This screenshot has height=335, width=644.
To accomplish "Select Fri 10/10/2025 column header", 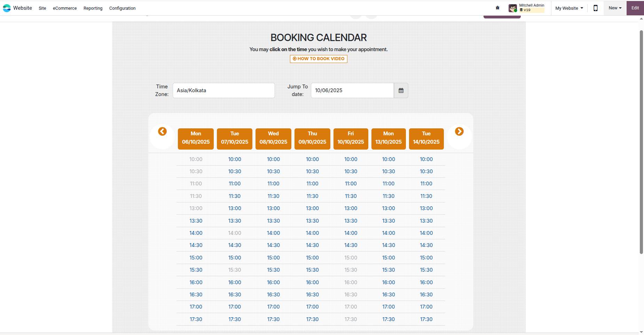I will coord(351,139).
